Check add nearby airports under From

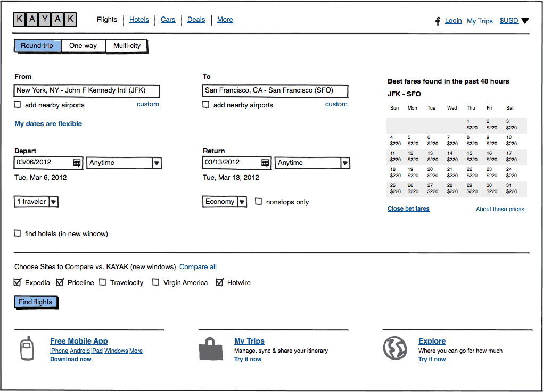[x=18, y=104]
